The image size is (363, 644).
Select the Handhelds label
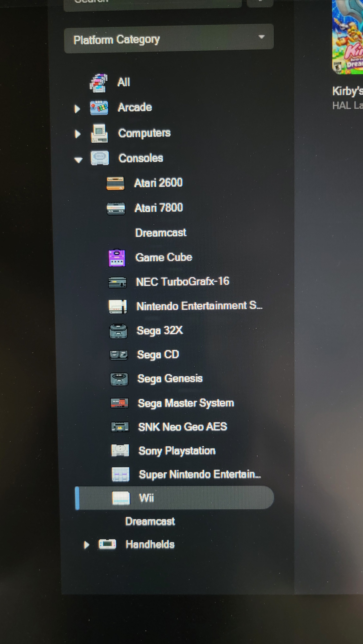(150, 544)
